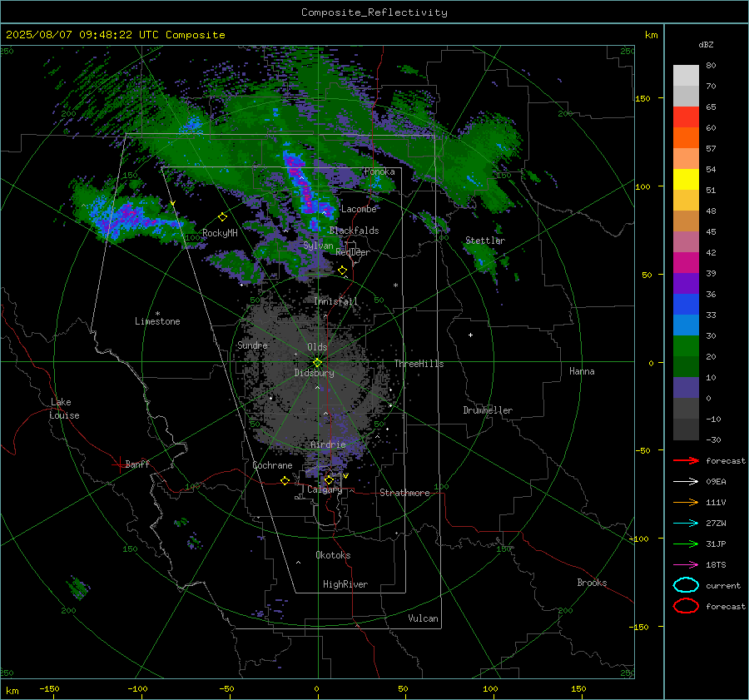Click the dBZ legend heading
749x700 pixels.
pos(706,44)
